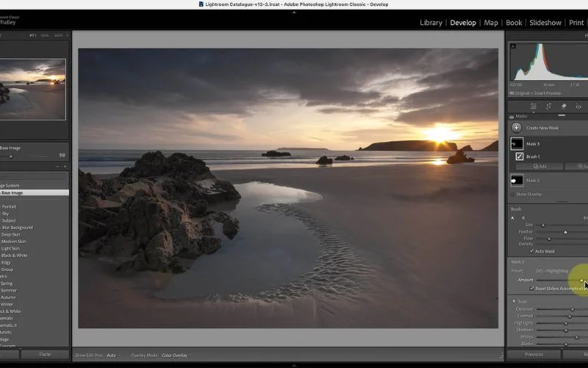
Task: Click the plus icon in presets header
Action: pos(65,166)
